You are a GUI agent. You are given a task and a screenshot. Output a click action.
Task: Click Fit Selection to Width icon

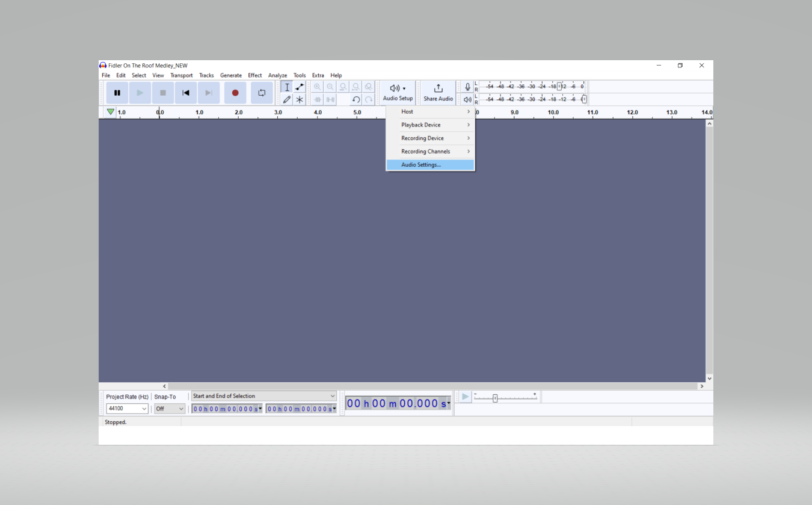click(x=343, y=87)
